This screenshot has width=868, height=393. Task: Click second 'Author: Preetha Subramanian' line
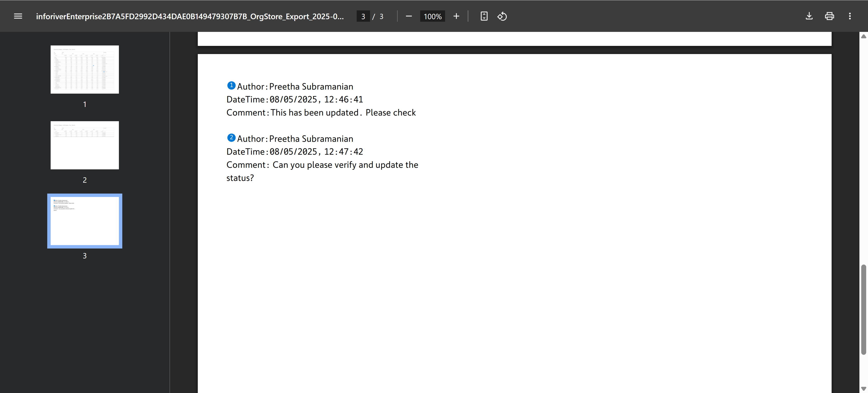295,139
